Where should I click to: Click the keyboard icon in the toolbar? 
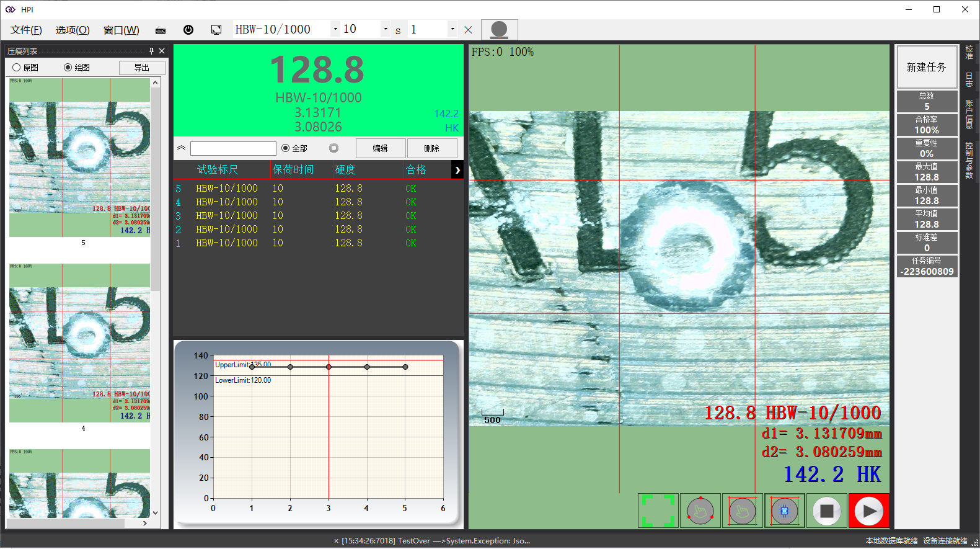tap(161, 30)
